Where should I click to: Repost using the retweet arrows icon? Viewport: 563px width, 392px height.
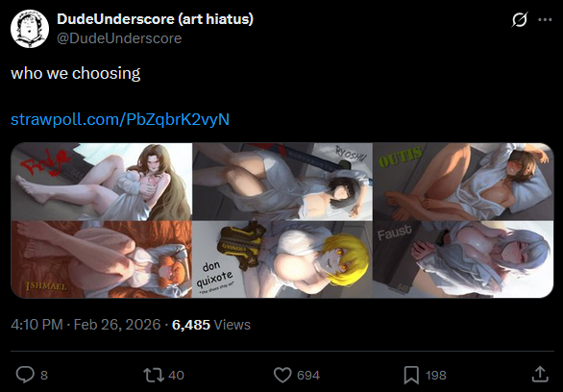[154, 375]
